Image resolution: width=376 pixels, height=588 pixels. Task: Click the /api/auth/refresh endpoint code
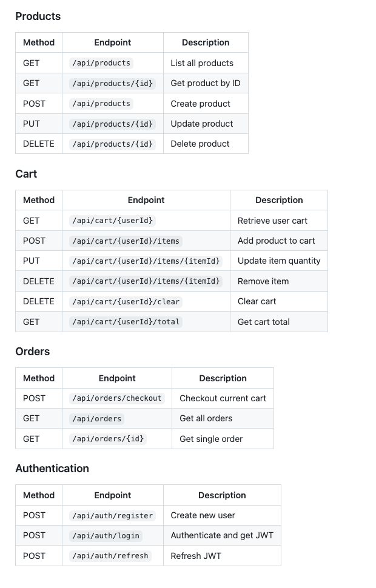tap(110, 556)
